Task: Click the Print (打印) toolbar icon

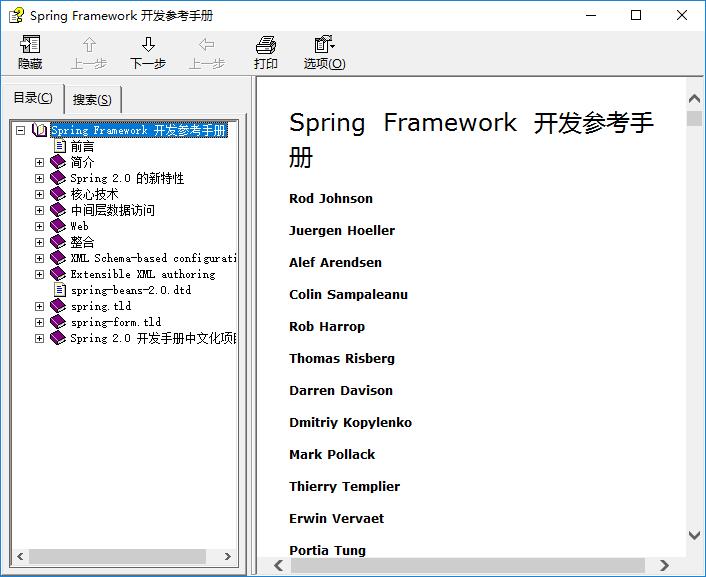Action: tap(266, 45)
